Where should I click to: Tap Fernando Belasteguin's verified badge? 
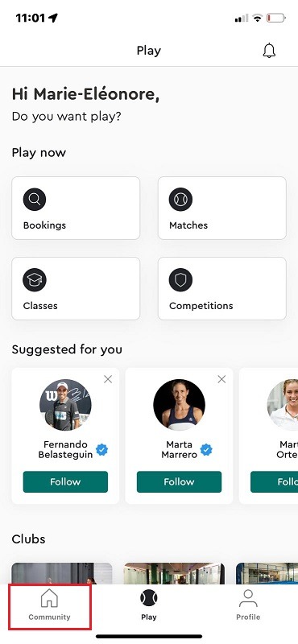click(x=101, y=450)
